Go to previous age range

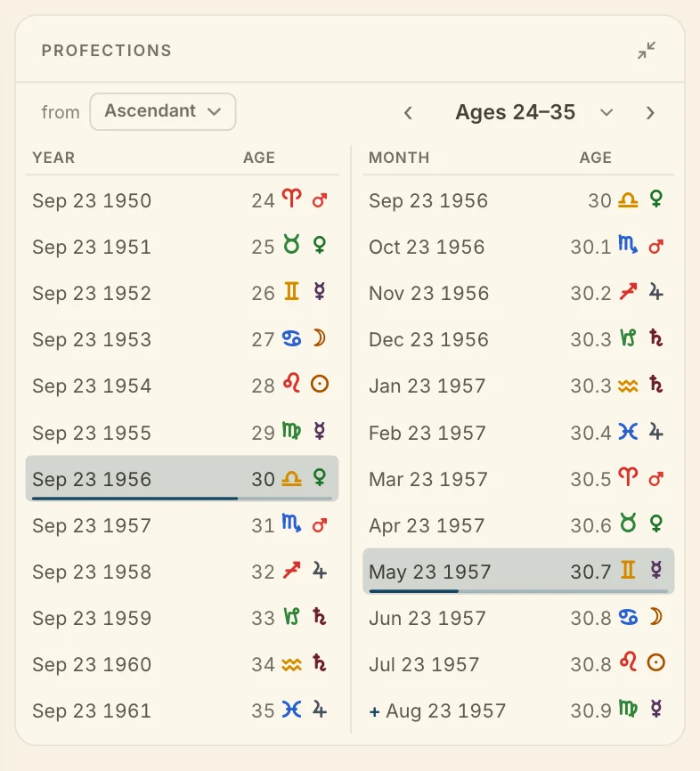pyautogui.click(x=408, y=112)
